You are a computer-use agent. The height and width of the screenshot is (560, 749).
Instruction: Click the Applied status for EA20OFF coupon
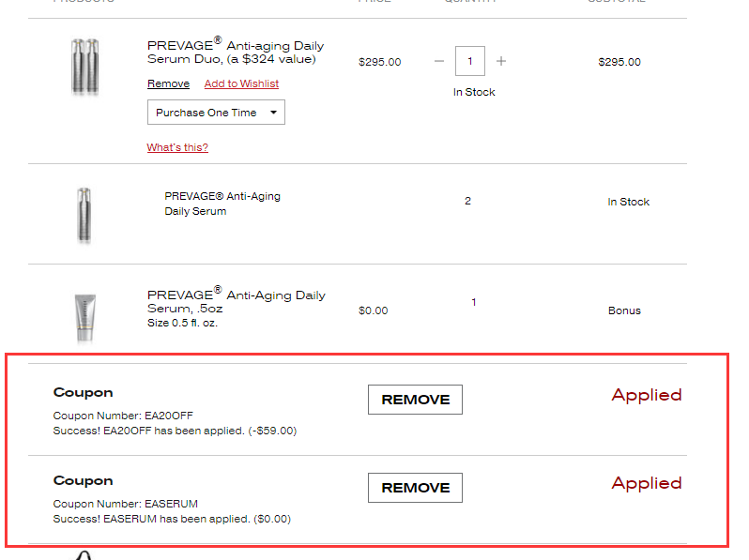(x=647, y=395)
